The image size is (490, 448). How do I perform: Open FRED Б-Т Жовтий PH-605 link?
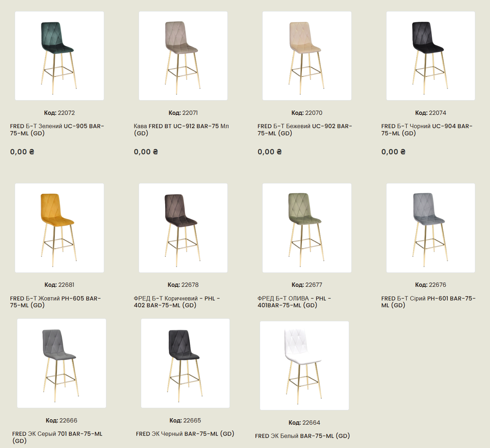56,302
